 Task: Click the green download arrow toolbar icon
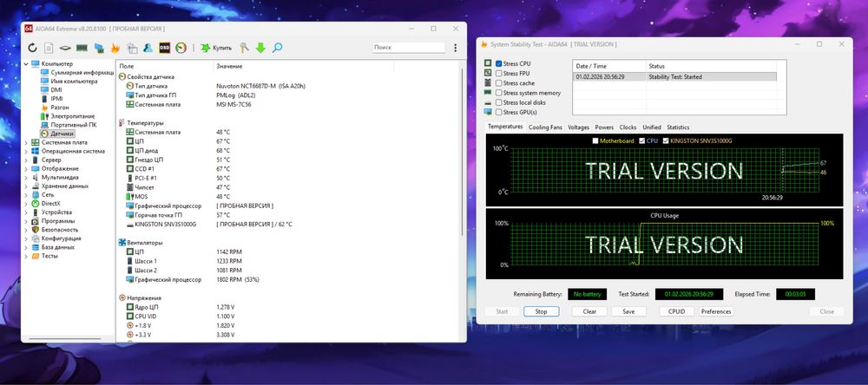[260, 49]
